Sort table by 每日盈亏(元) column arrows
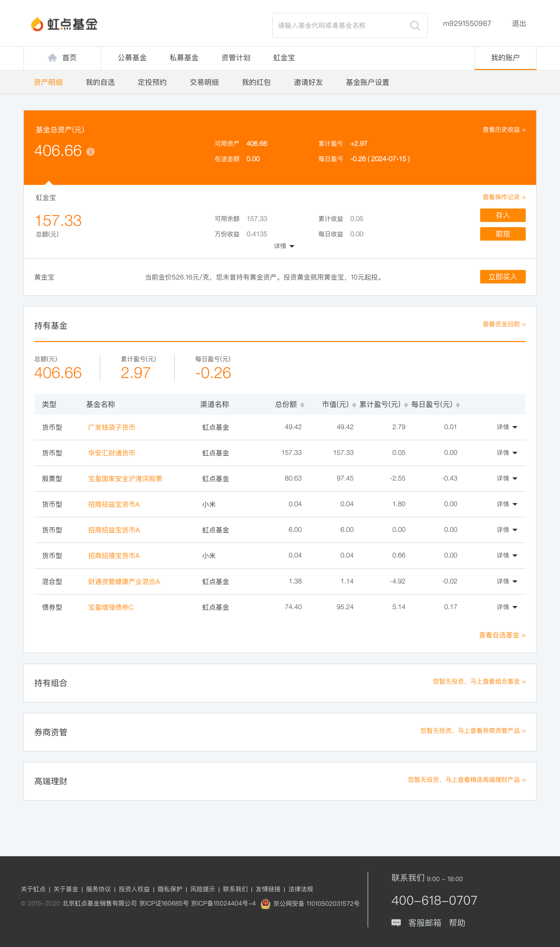Screen dimensions: 560x947 (458, 405)
